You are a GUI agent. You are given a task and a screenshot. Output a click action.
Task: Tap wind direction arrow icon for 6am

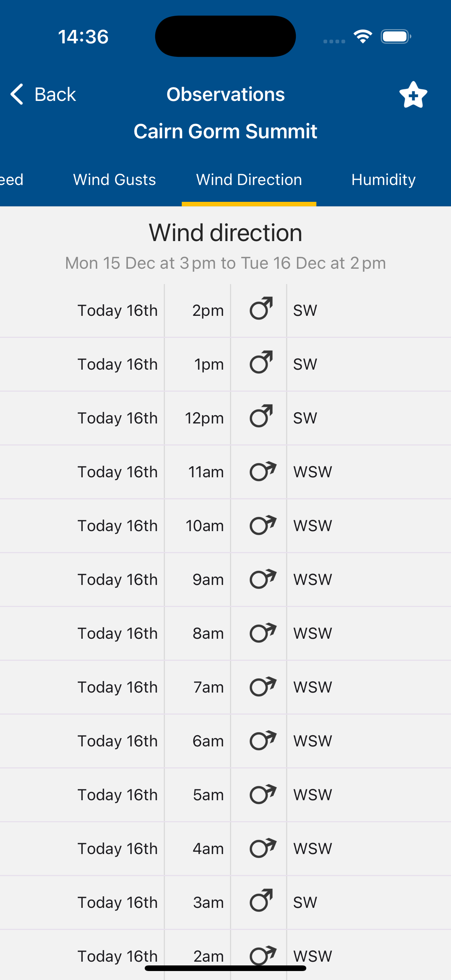click(x=262, y=740)
